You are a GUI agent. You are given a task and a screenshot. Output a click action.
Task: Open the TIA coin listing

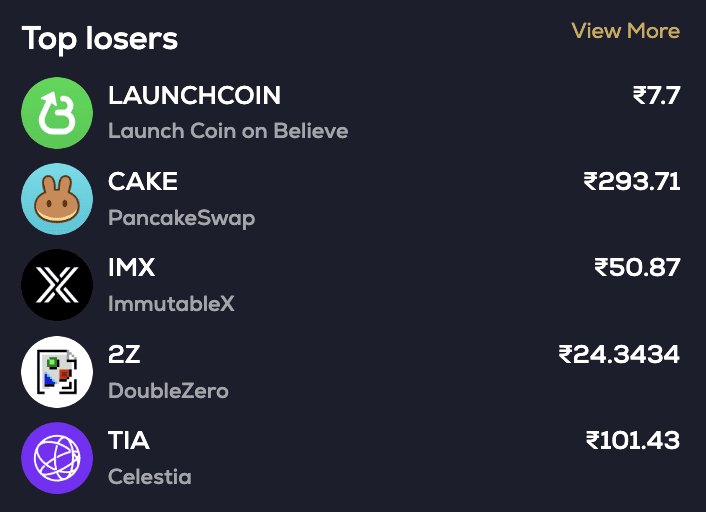(129, 440)
